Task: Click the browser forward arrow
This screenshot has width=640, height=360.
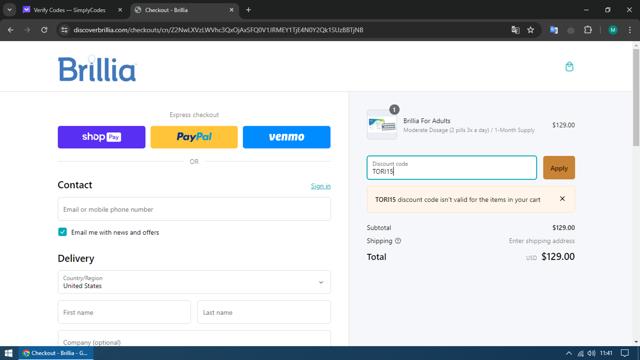Action: tap(27, 30)
